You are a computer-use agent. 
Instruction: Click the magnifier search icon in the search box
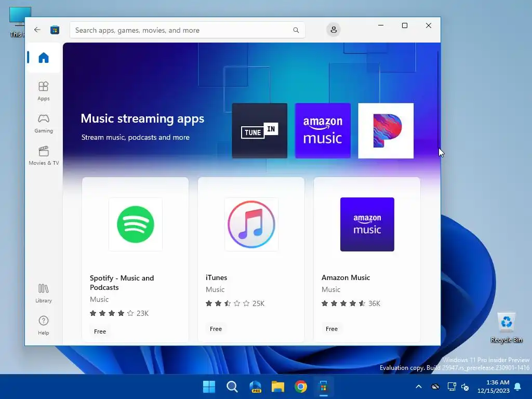(296, 30)
